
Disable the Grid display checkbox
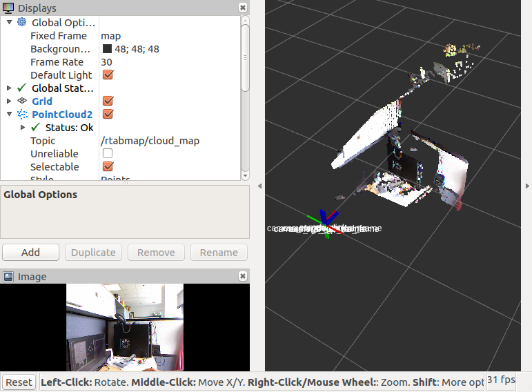(x=108, y=101)
